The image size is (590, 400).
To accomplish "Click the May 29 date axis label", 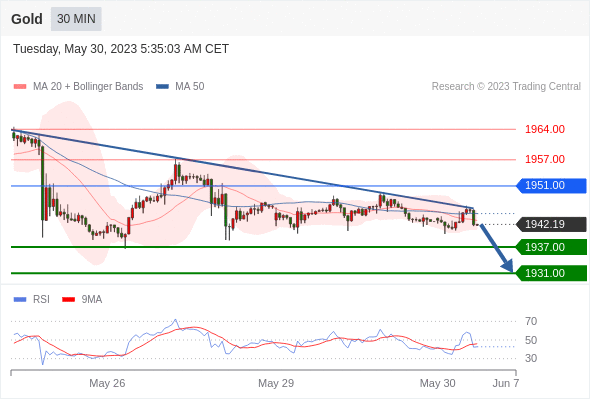I will [x=276, y=383].
